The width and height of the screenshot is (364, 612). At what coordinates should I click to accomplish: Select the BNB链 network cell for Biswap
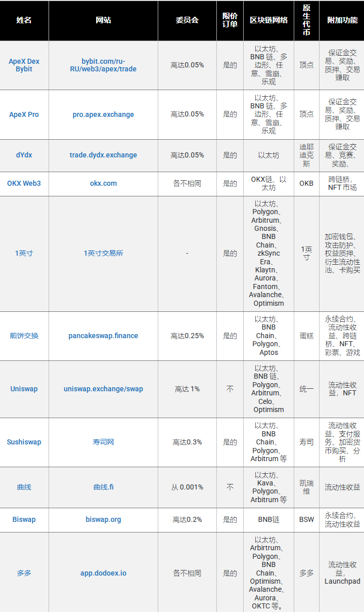pos(268,519)
